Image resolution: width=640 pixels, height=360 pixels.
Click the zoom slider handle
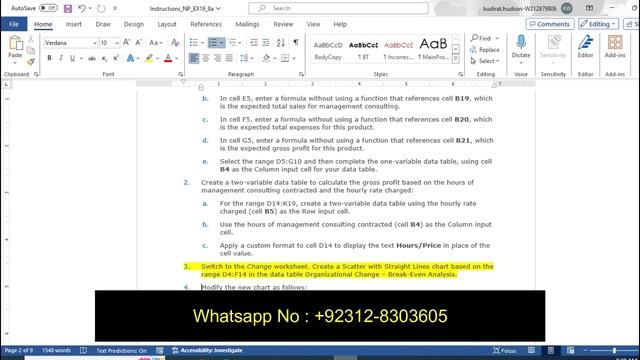tap(614, 350)
